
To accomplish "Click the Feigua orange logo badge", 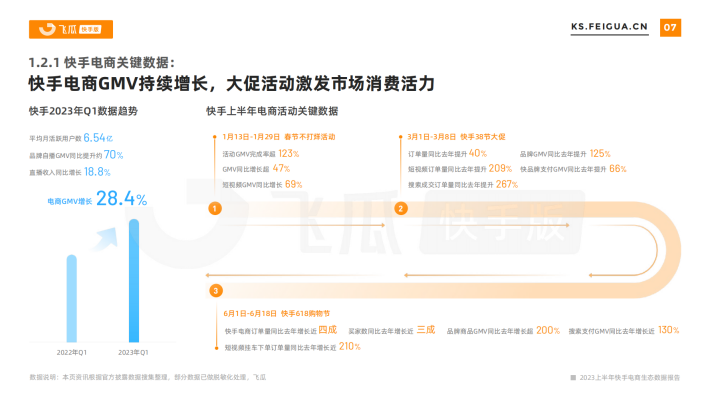I will [x=71, y=29].
